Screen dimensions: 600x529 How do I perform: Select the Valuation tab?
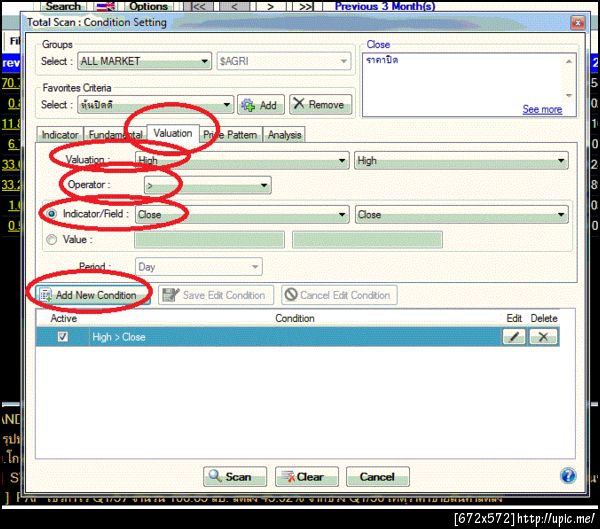[x=173, y=133]
